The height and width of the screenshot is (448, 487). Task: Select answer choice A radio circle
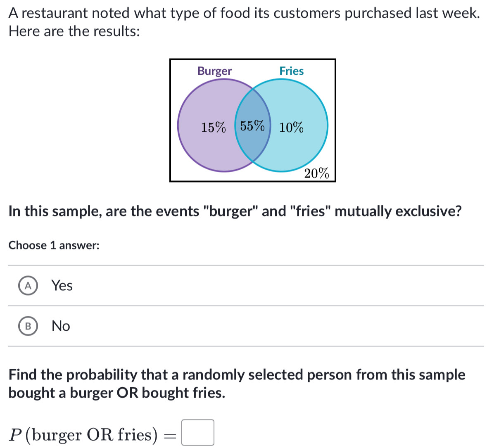(x=28, y=286)
